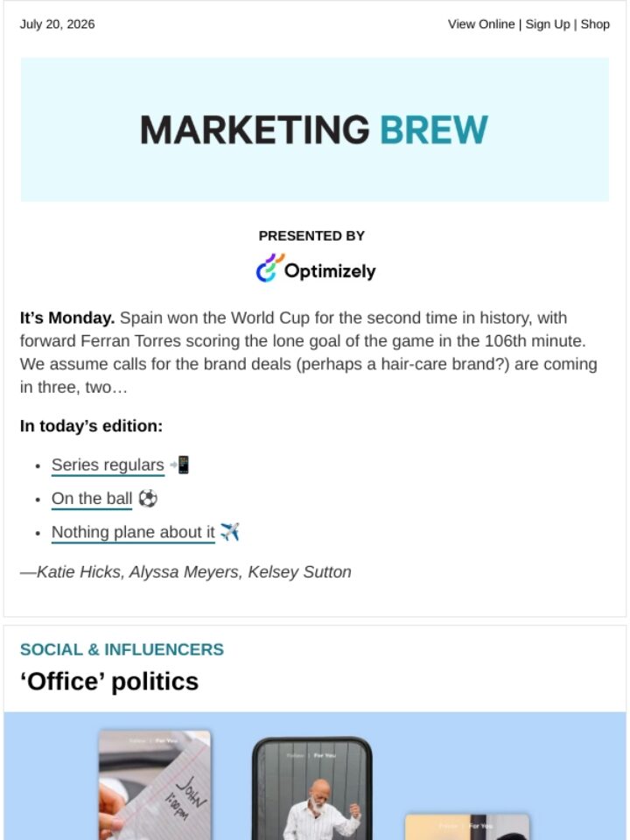This screenshot has height=840, width=630.
Task: Click the airplane emoji icon
Action: 230,532
